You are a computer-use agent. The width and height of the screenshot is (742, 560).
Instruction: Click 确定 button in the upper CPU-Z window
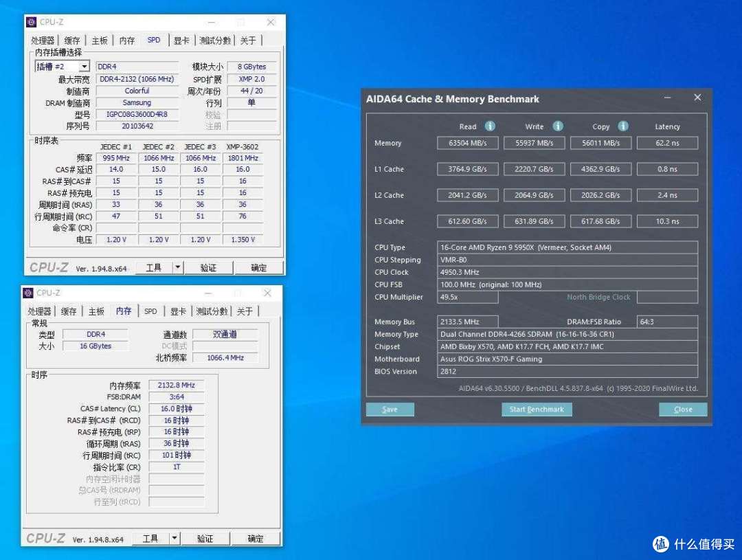[258, 267]
